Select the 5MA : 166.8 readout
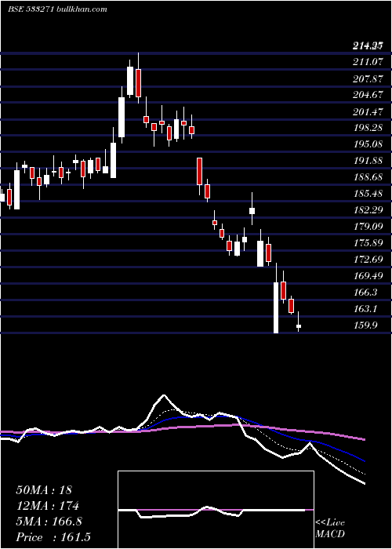Image resolution: width=392 pixels, height=549 pixels. (x=49, y=522)
